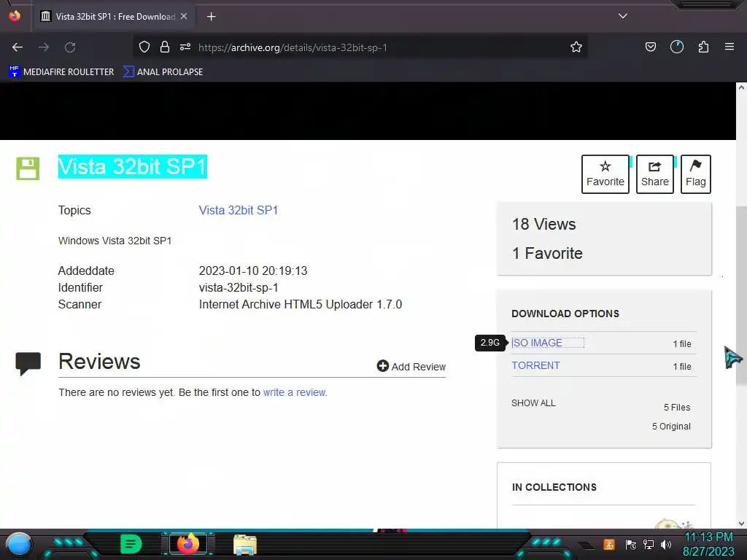747x560 pixels.
Task: Open the MEDIAFIRE ROULETTER bookmark
Action: tap(61, 72)
